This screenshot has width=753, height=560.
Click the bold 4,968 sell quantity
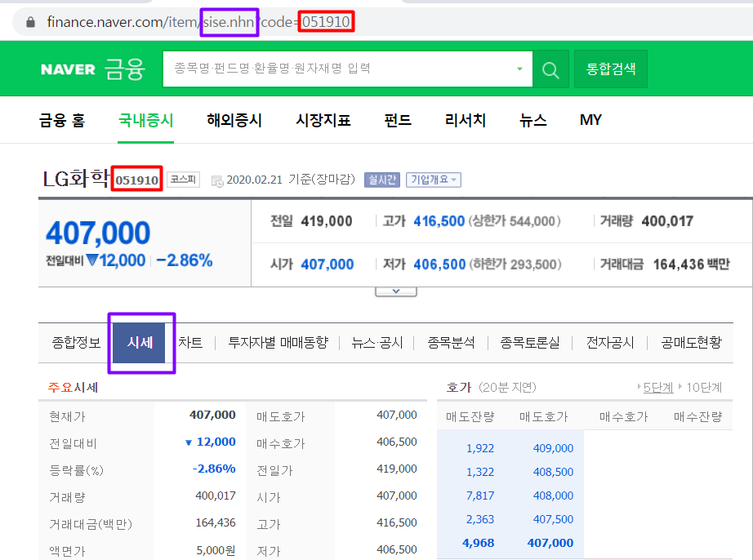click(x=478, y=543)
